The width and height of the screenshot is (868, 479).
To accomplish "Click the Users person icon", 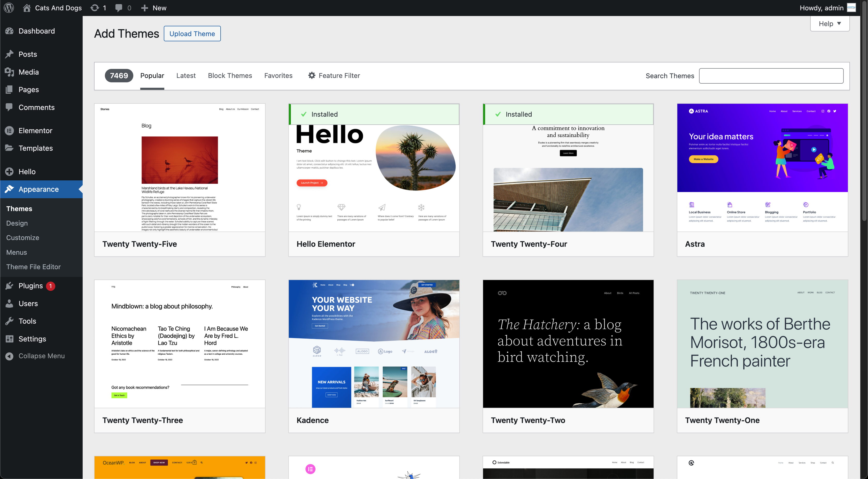I will pyautogui.click(x=10, y=304).
